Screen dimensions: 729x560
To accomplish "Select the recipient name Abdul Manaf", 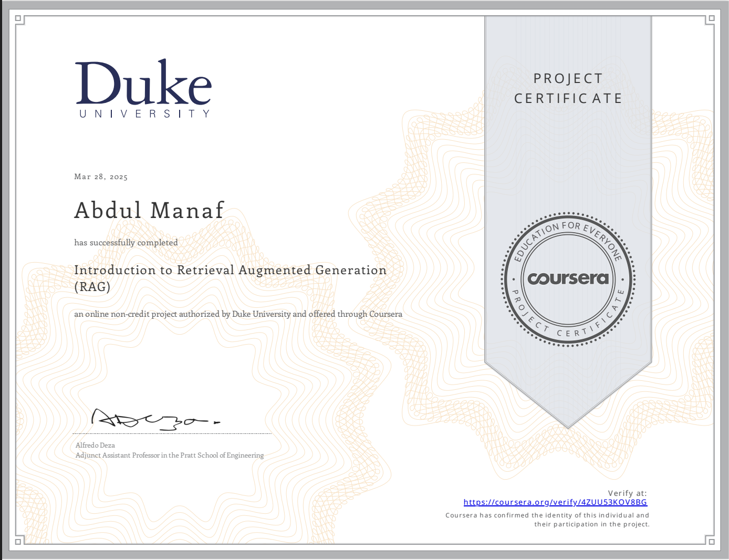I will tap(149, 210).
